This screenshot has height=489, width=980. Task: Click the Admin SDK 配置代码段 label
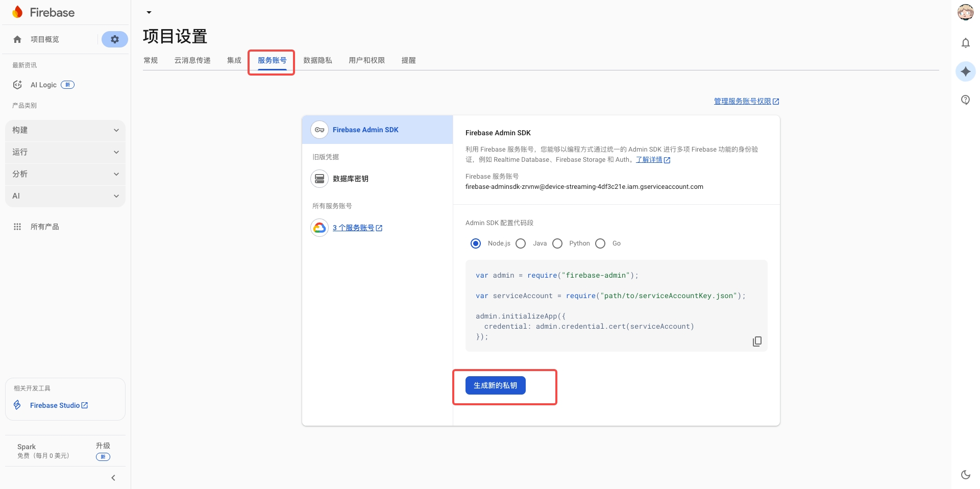pos(499,223)
